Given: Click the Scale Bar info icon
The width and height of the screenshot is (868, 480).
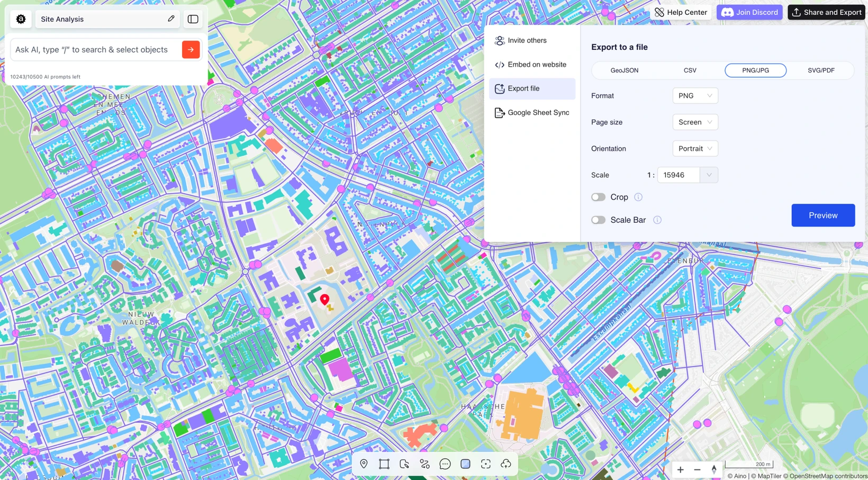Looking at the screenshot, I should 657,220.
